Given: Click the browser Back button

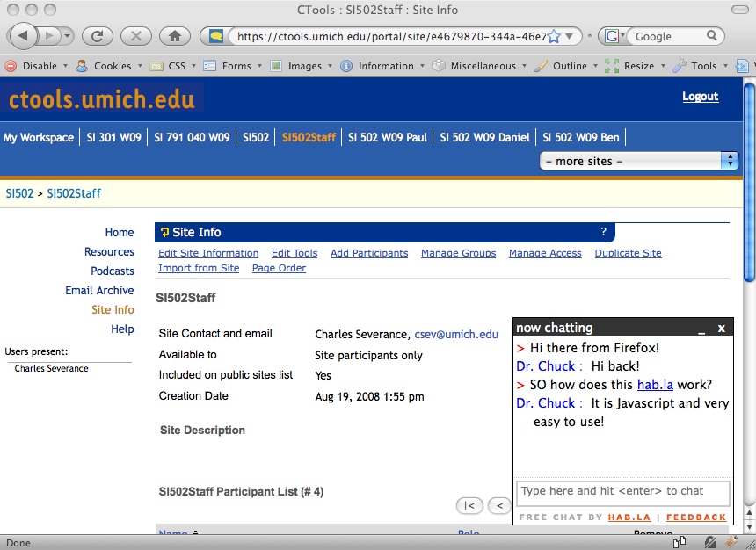Looking at the screenshot, I should [x=23, y=36].
